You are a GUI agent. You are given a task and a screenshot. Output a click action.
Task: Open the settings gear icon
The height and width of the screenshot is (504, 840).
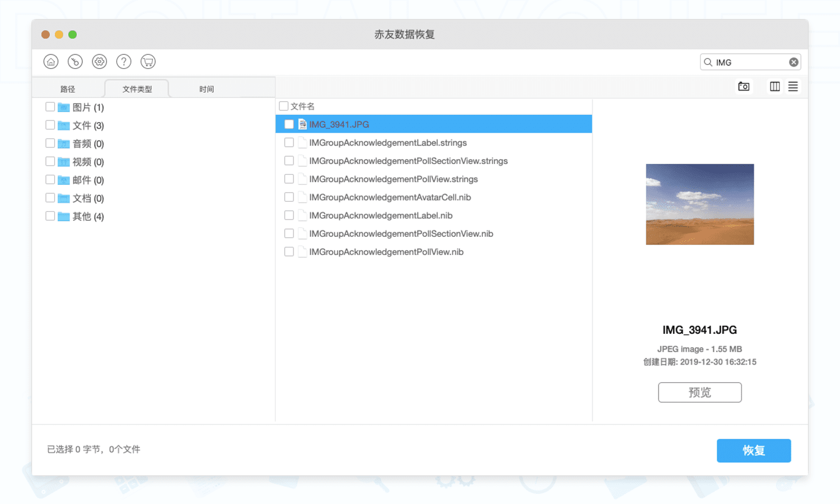click(x=100, y=62)
